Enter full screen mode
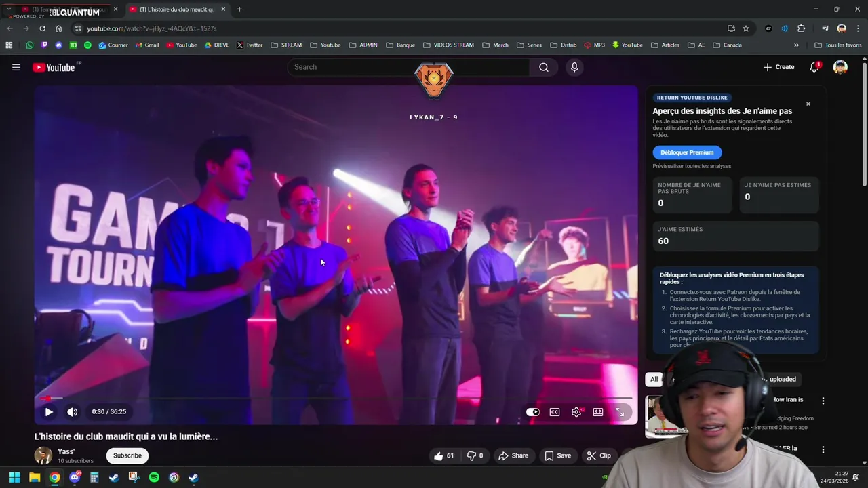Image resolution: width=868 pixels, height=488 pixels. click(x=620, y=412)
